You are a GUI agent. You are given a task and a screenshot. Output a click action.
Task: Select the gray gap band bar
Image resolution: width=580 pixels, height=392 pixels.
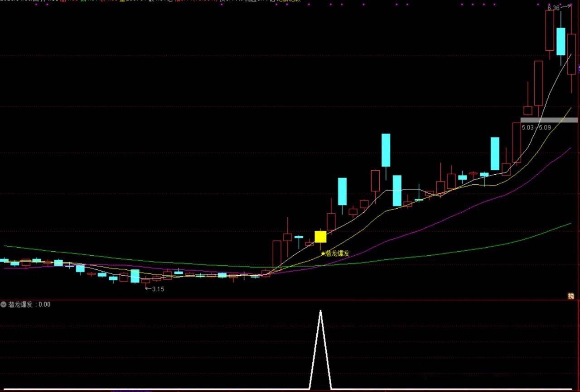(549, 120)
